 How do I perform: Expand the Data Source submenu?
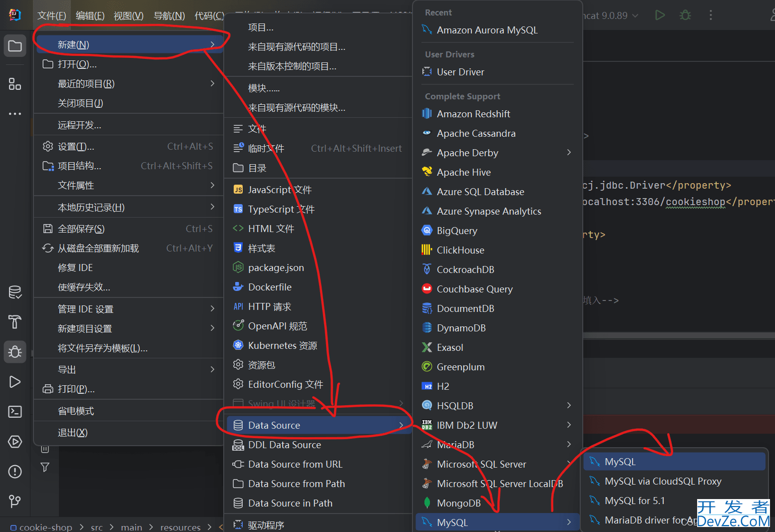point(319,425)
